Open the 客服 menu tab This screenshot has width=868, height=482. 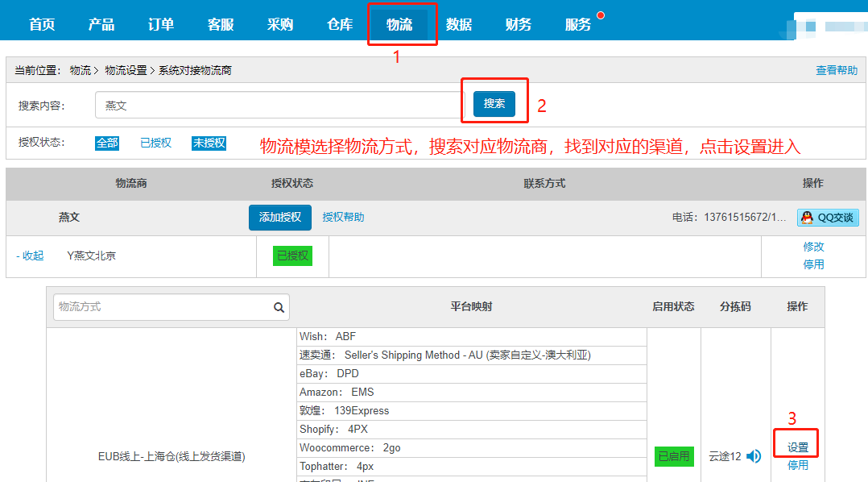coord(221,24)
